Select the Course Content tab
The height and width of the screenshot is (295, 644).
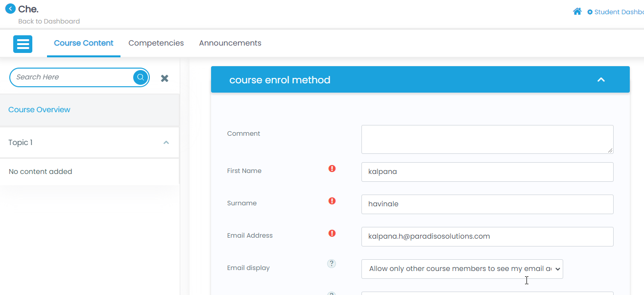pos(84,43)
